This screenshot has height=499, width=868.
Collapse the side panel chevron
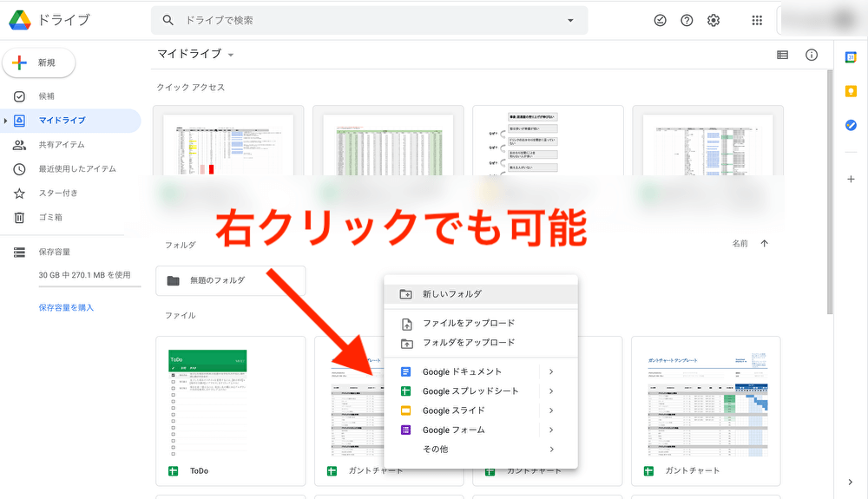click(x=851, y=482)
